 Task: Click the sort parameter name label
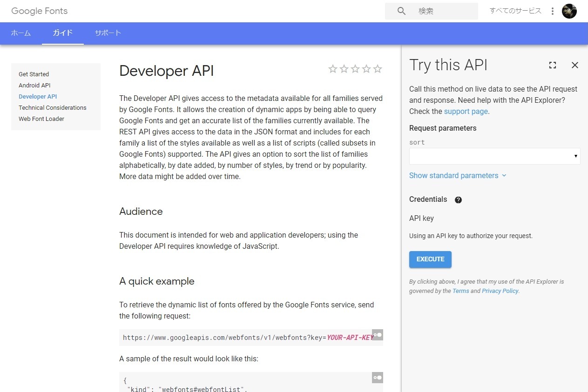click(417, 142)
